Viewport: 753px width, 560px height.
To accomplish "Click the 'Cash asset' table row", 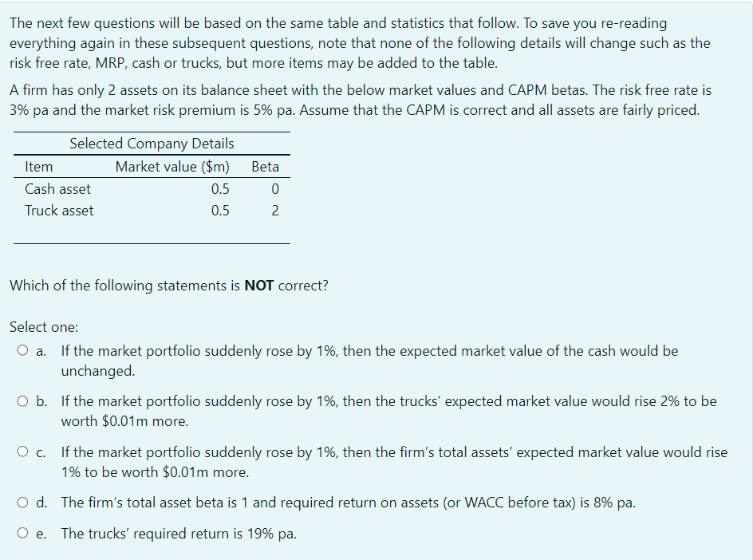I will coord(57,189).
